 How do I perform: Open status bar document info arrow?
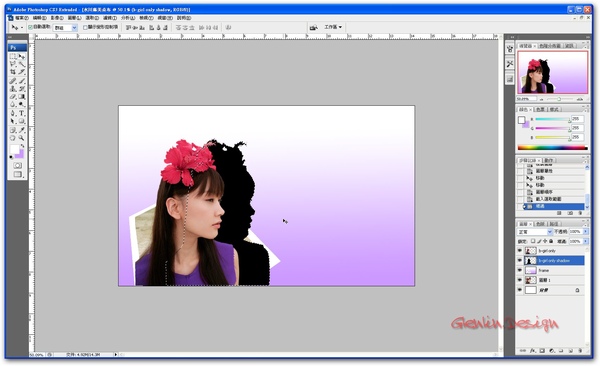pyautogui.click(x=116, y=355)
